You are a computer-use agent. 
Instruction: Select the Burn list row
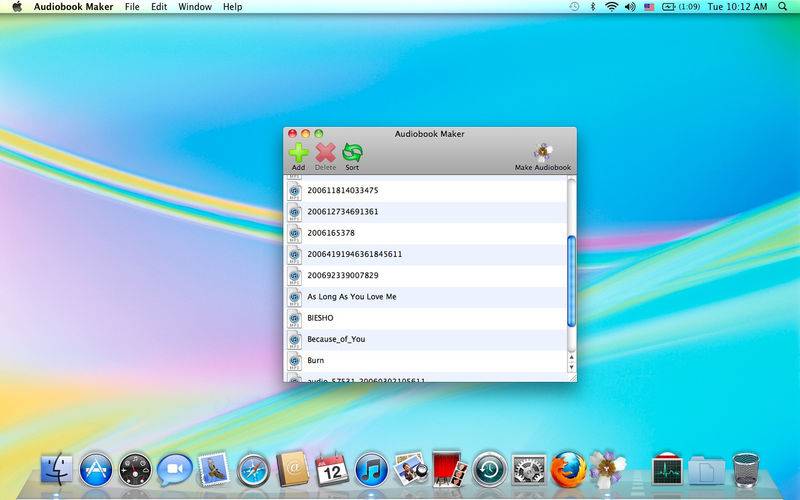(x=426, y=360)
